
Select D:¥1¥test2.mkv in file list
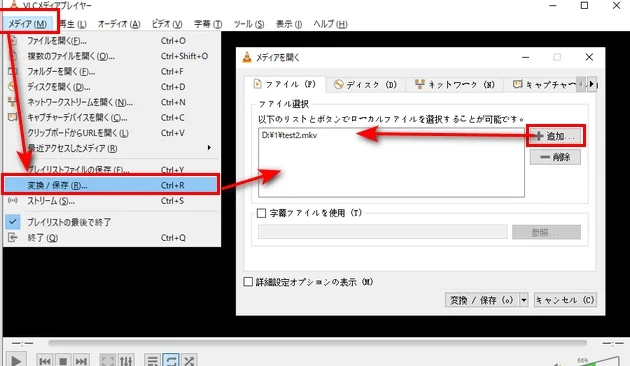[289, 135]
